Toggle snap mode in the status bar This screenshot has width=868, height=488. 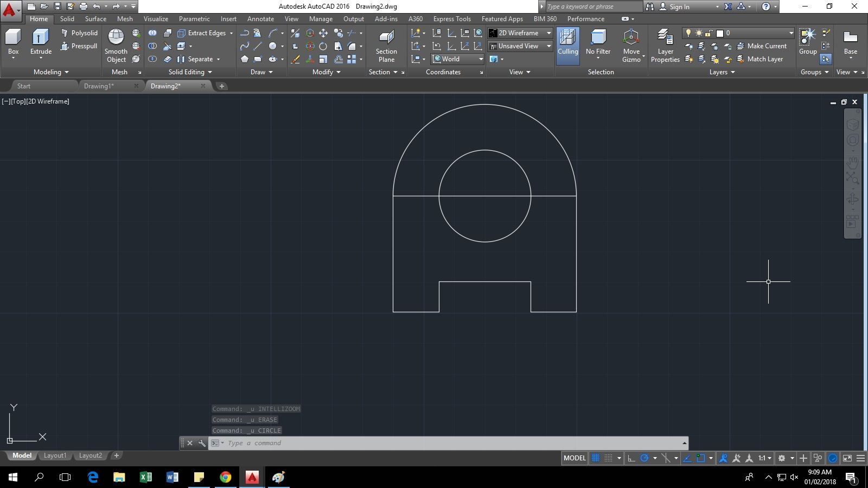pos(609,458)
